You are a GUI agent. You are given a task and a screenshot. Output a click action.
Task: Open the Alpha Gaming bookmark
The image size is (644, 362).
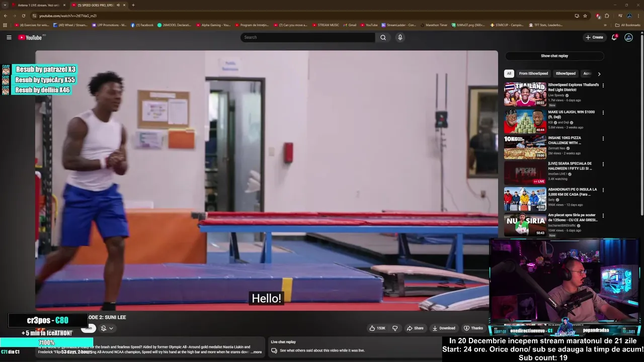tap(213, 25)
